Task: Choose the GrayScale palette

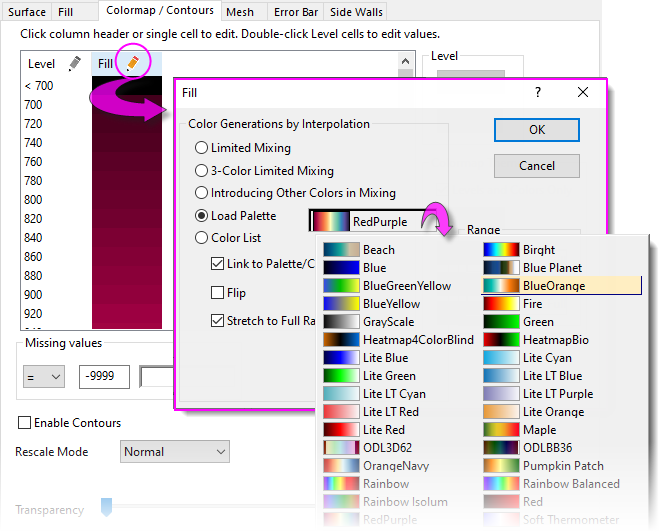Action: tap(341, 322)
